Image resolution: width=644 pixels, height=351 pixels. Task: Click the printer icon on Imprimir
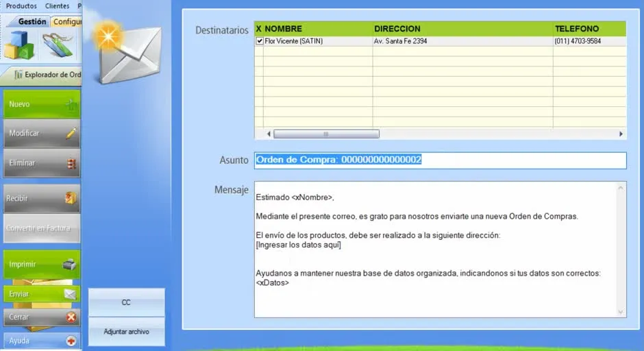(x=69, y=264)
